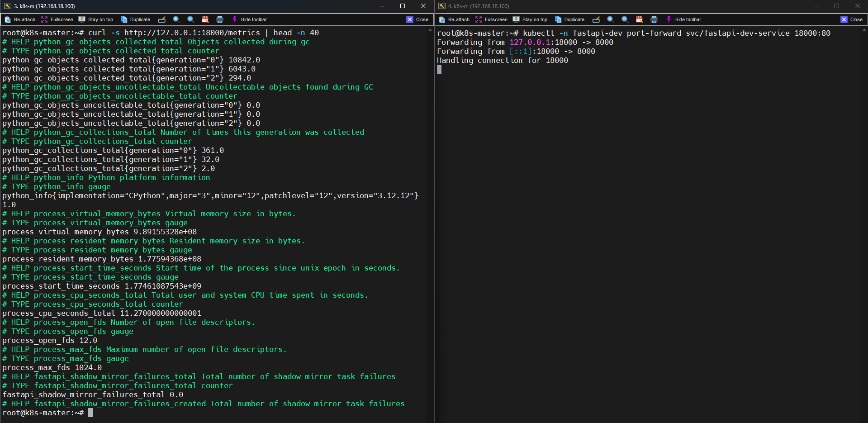The width and height of the screenshot is (868, 423).
Task: Open the 127.0.0.1:18000/metrics link
Action: point(192,33)
